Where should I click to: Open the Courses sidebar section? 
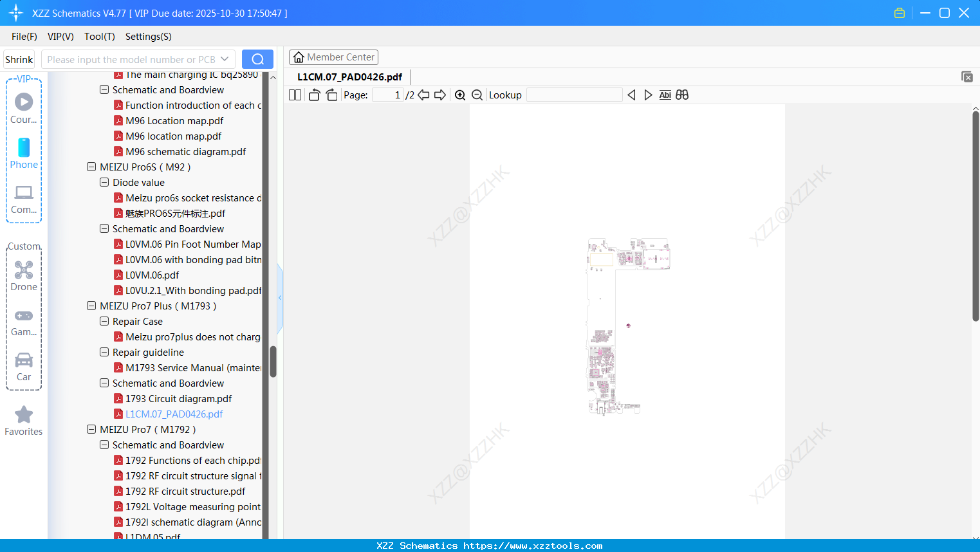(x=24, y=108)
